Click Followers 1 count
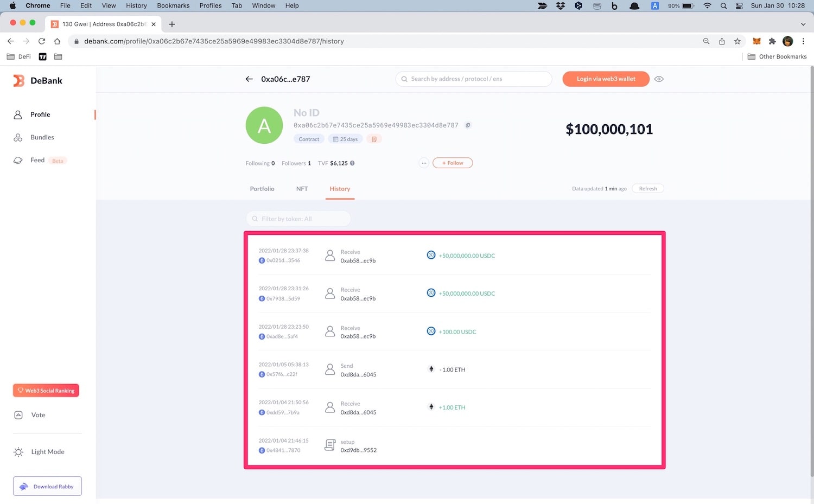The image size is (814, 504). click(296, 163)
